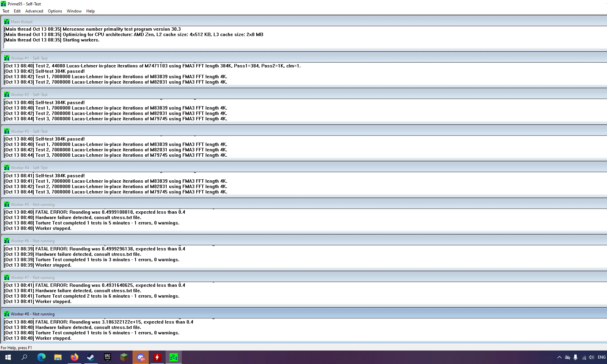Click the "For Help, press F1" status bar text
607x364 pixels.
point(16,347)
